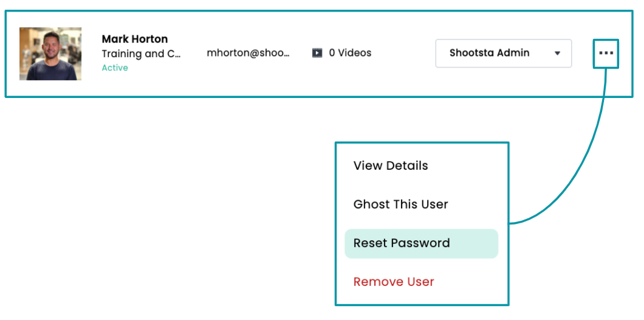Click the mhorton@shoo... email address
This screenshot has width=644, height=320.
(x=248, y=53)
